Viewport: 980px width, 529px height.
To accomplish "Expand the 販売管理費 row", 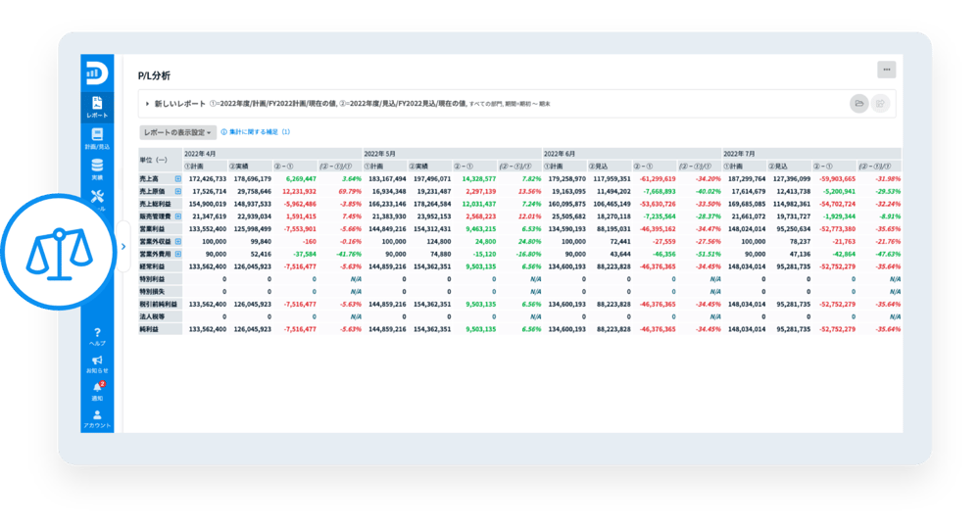I will point(178,216).
